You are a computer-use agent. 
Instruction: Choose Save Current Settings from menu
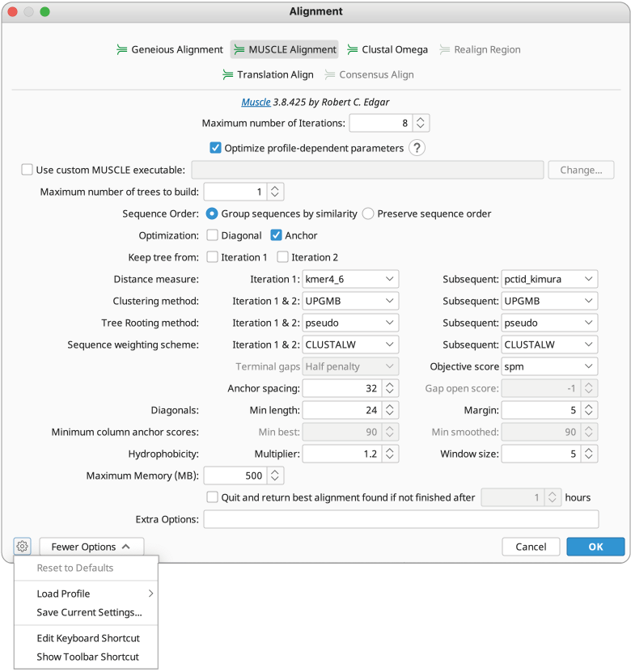[x=89, y=612]
